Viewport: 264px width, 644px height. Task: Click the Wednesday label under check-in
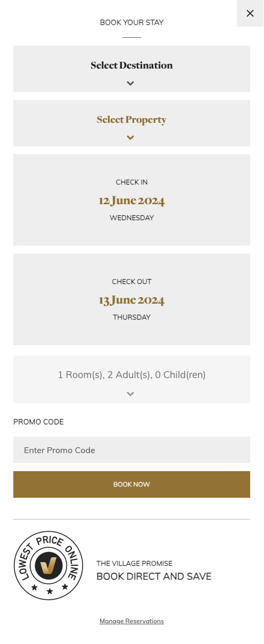pyautogui.click(x=131, y=218)
